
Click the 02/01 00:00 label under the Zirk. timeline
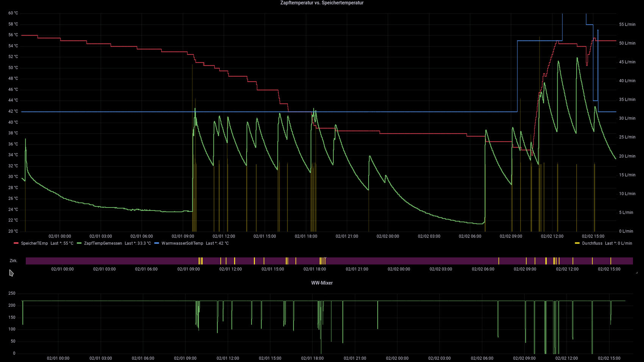tap(63, 269)
